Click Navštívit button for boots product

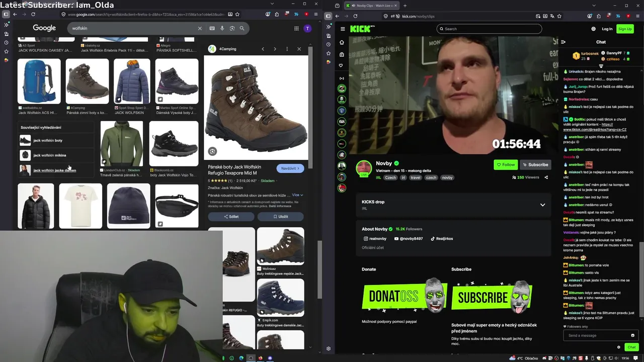tap(290, 168)
